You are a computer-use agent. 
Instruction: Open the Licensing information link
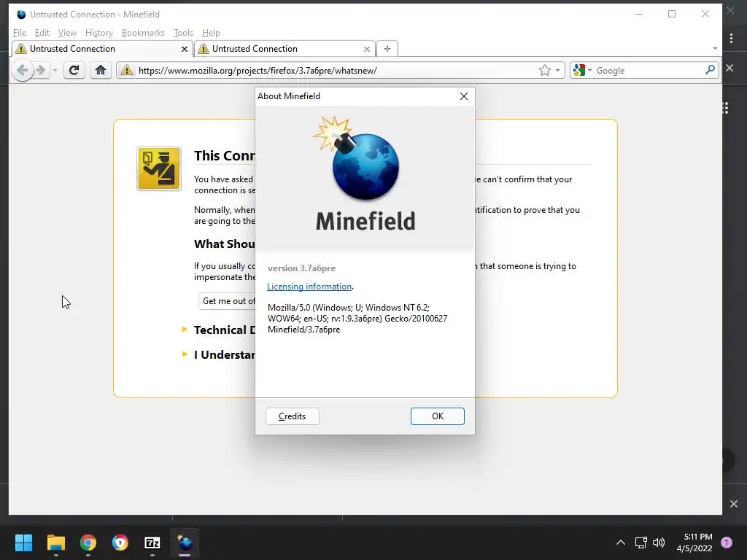309,286
